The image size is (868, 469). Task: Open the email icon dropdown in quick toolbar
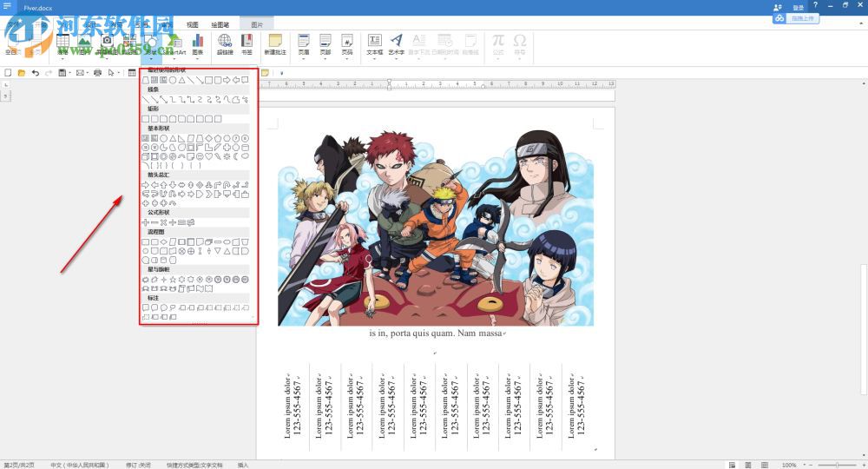click(x=88, y=73)
